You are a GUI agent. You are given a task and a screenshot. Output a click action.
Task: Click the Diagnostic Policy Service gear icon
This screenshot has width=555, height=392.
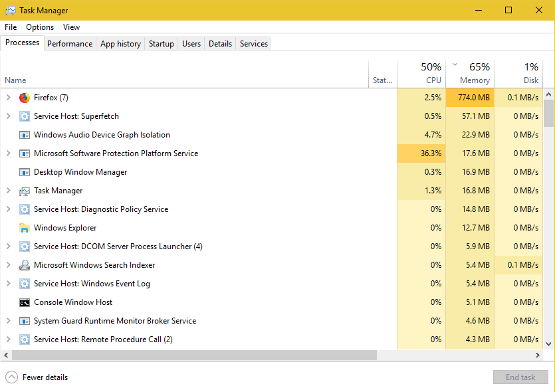point(25,209)
